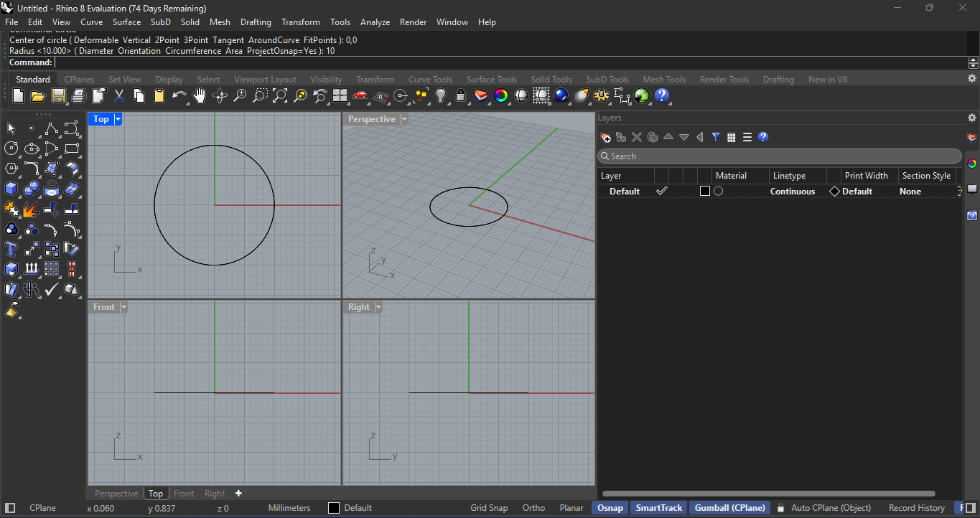Toggle Grid Snap on
The height and width of the screenshot is (518, 980).
click(489, 507)
